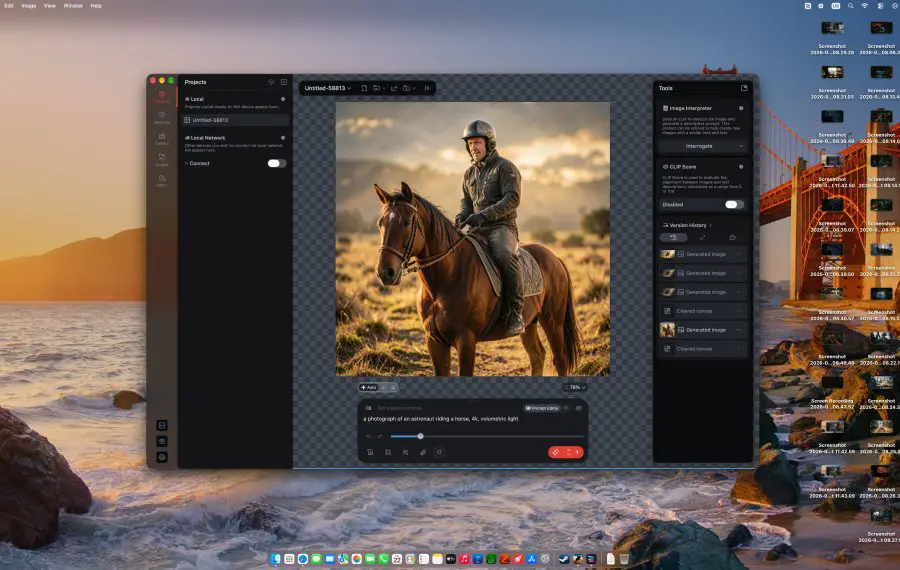900x570 pixels.
Task: Click the strength slider handle
Action: tap(420, 436)
